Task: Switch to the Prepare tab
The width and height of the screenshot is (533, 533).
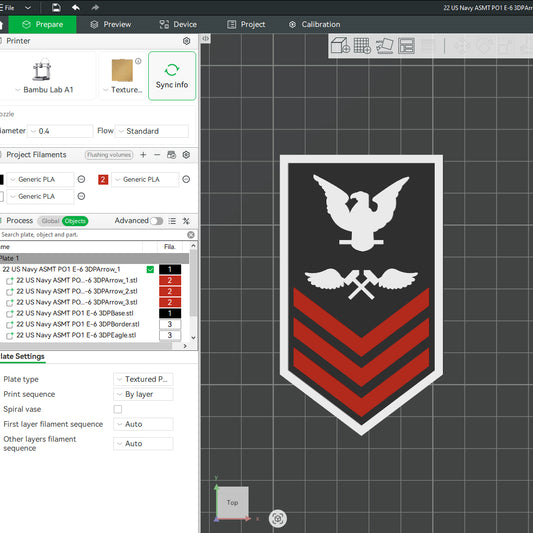Action: point(42,24)
